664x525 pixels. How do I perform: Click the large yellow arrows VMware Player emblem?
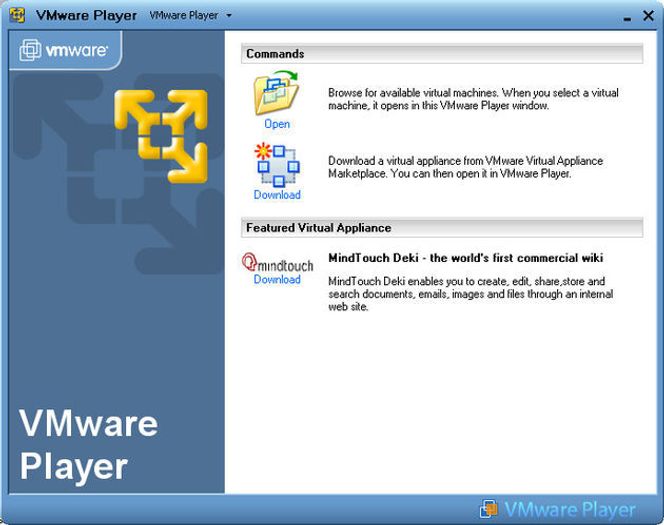pyautogui.click(x=161, y=136)
